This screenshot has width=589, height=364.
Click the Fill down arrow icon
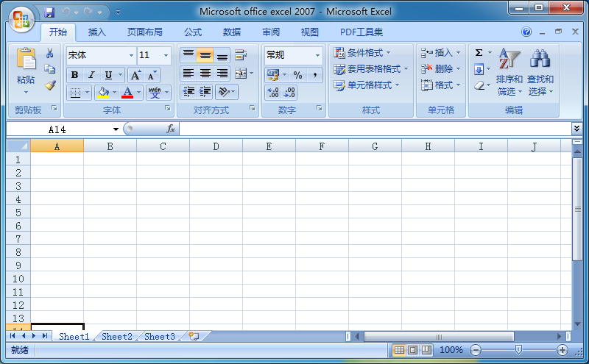pyautogui.click(x=479, y=69)
